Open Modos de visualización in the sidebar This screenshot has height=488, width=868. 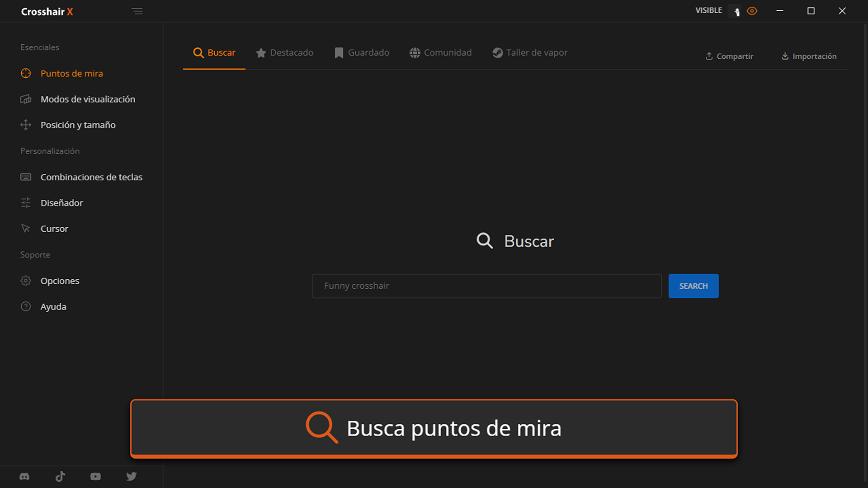click(78, 99)
